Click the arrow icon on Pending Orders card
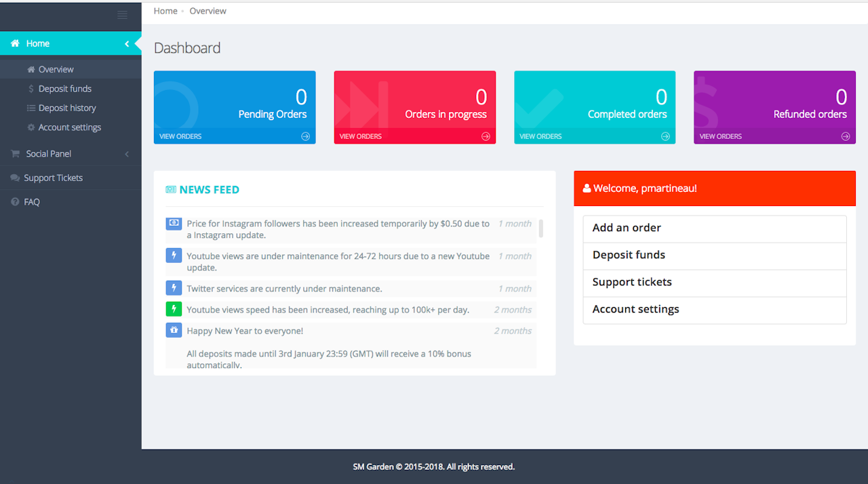Image resolution: width=868 pixels, height=484 pixels. 305,136
